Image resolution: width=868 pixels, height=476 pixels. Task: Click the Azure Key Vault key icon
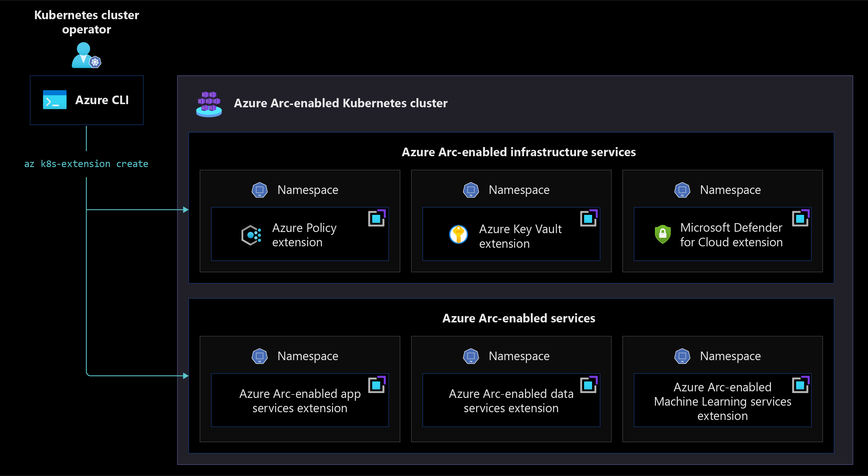458,234
